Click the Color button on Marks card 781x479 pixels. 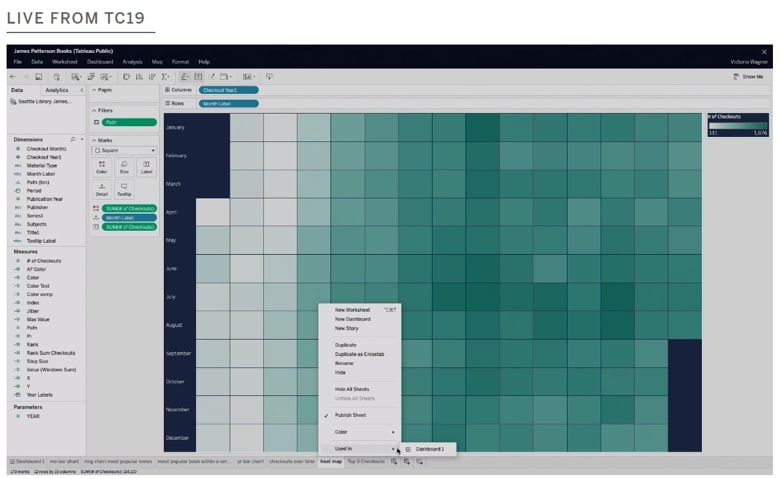[102, 167]
